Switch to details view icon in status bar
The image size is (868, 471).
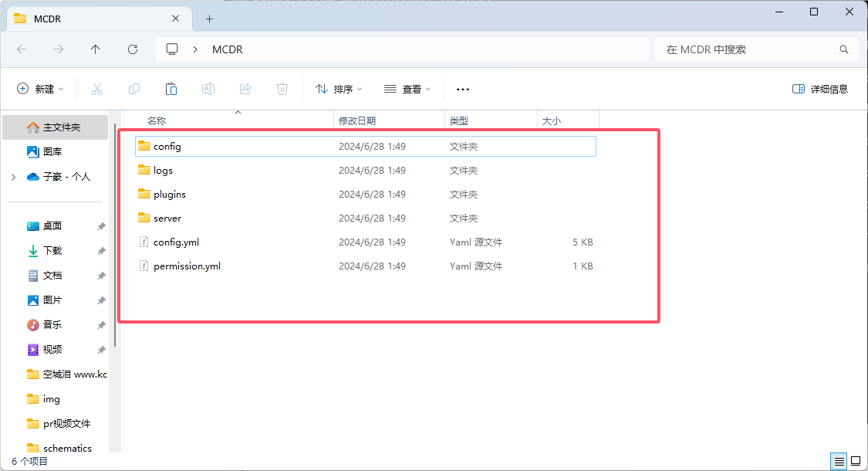[839, 461]
